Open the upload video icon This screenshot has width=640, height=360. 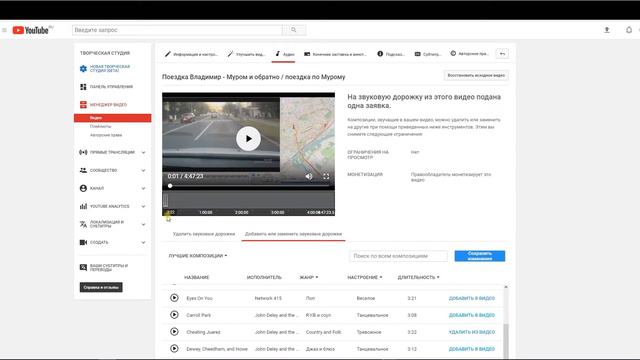coord(607,30)
